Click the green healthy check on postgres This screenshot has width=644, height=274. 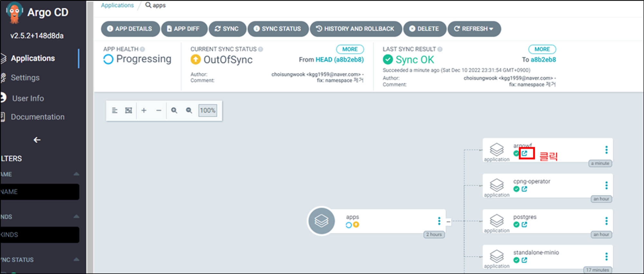tap(516, 224)
